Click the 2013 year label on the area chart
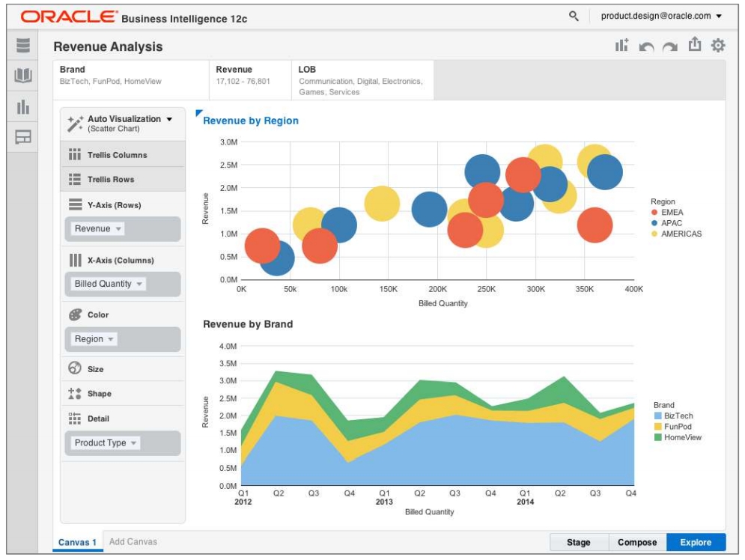This screenshot has height=560, width=745. 384,502
